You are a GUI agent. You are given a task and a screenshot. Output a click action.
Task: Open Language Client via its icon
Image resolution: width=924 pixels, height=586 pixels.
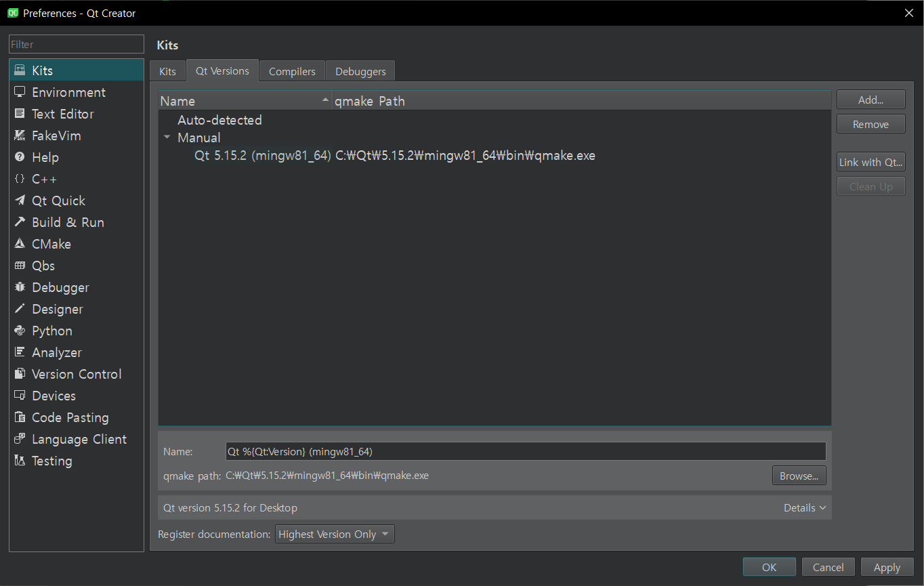(20, 439)
